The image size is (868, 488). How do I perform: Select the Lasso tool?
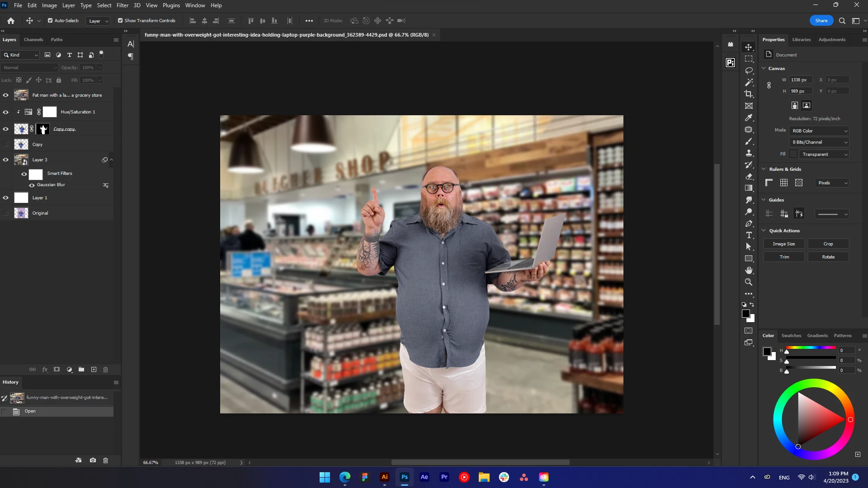[749, 70]
